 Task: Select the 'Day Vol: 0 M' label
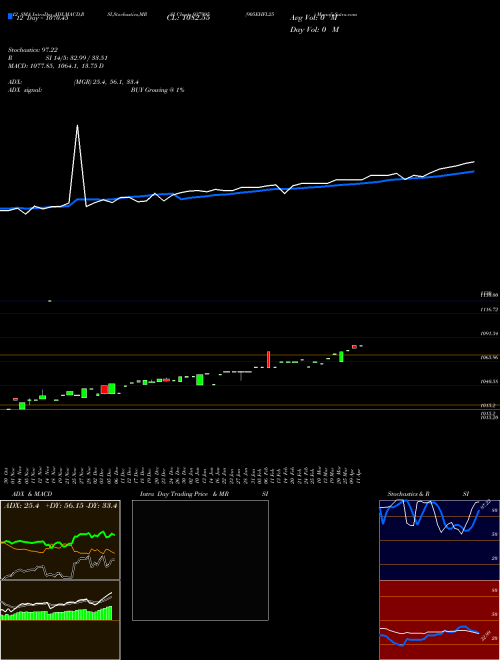(314, 30)
